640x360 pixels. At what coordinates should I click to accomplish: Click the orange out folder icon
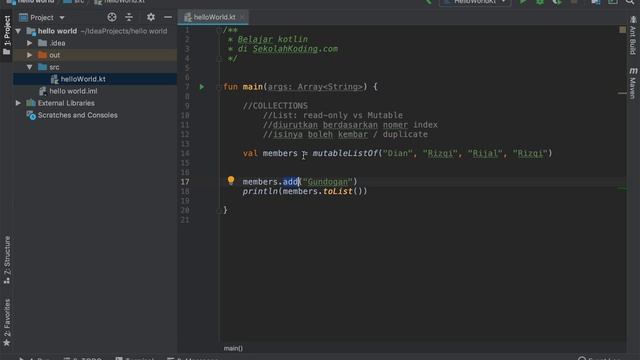click(42, 55)
